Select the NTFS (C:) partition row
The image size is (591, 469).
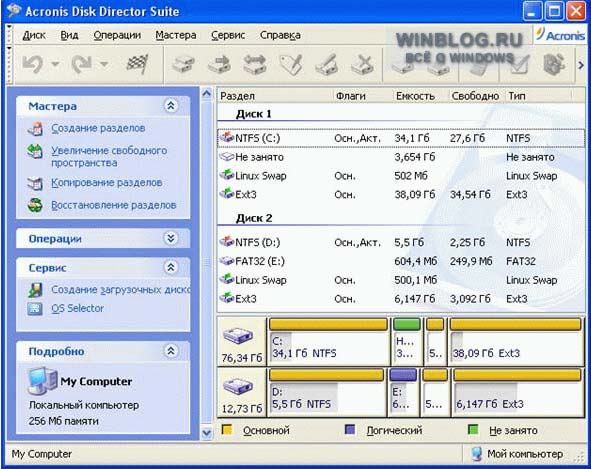tap(401, 138)
